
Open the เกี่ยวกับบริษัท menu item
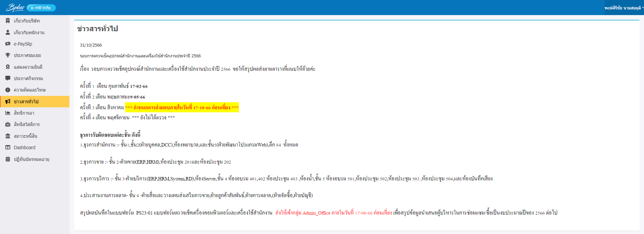coord(35,21)
